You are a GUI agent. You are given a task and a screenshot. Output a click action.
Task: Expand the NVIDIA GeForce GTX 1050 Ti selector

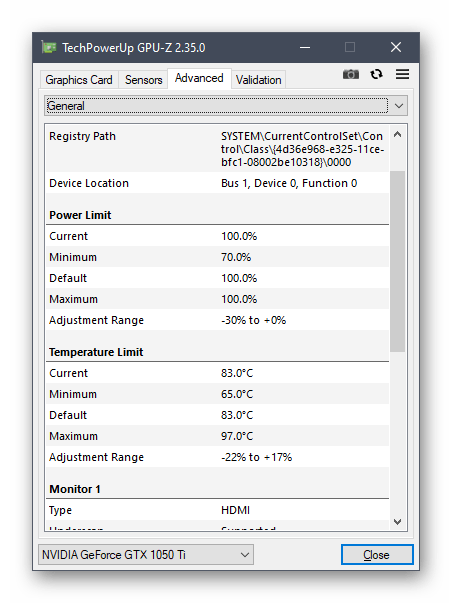pyautogui.click(x=146, y=555)
